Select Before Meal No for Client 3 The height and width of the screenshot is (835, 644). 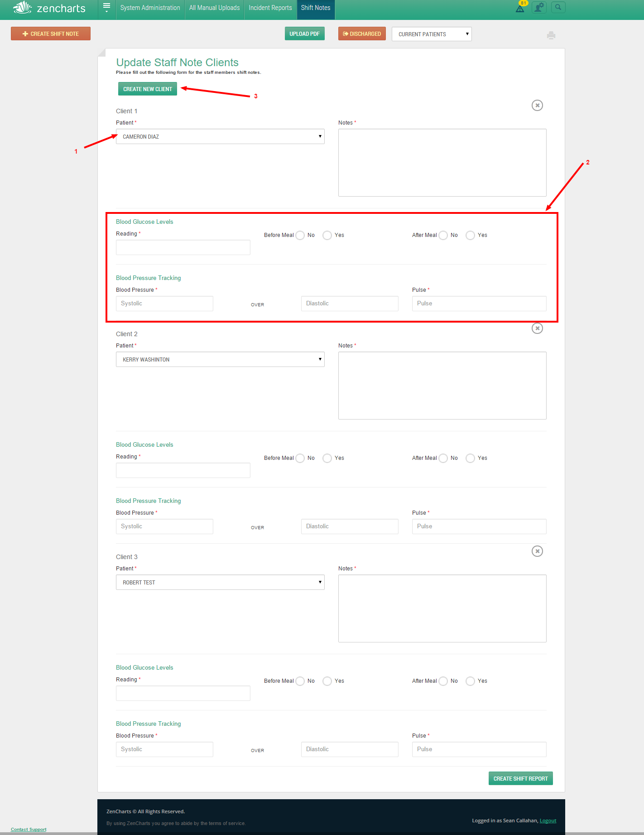(x=300, y=681)
